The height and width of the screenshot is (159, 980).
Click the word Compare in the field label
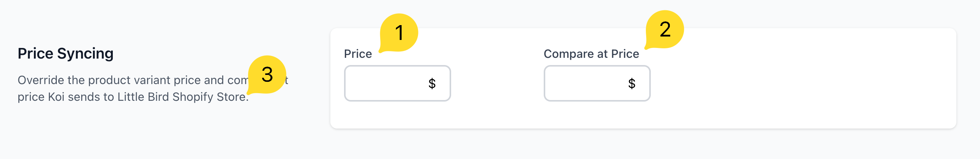coord(568,54)
